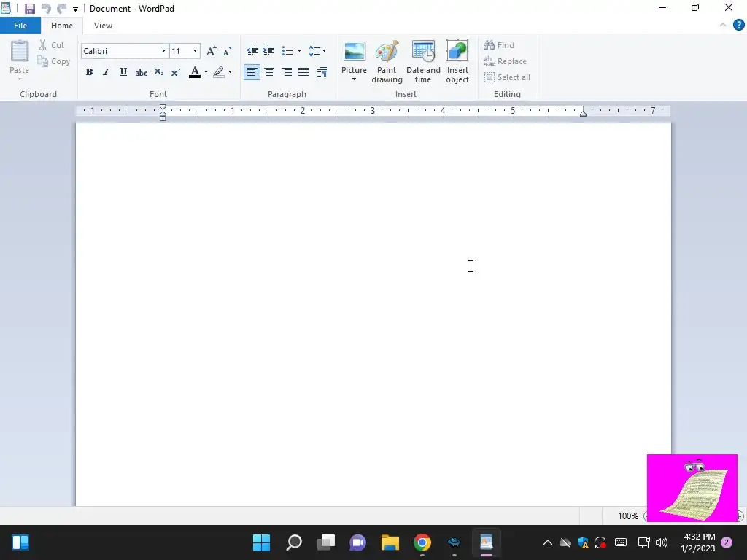The width and height of the screenshot is (747, 560).
Task: Toggle Bold formatting
Action: coord(89,72)
